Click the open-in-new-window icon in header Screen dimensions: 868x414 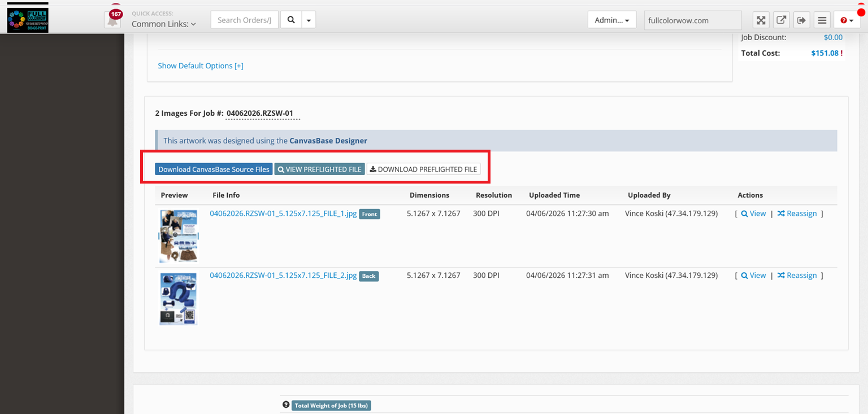pos(781,20)
